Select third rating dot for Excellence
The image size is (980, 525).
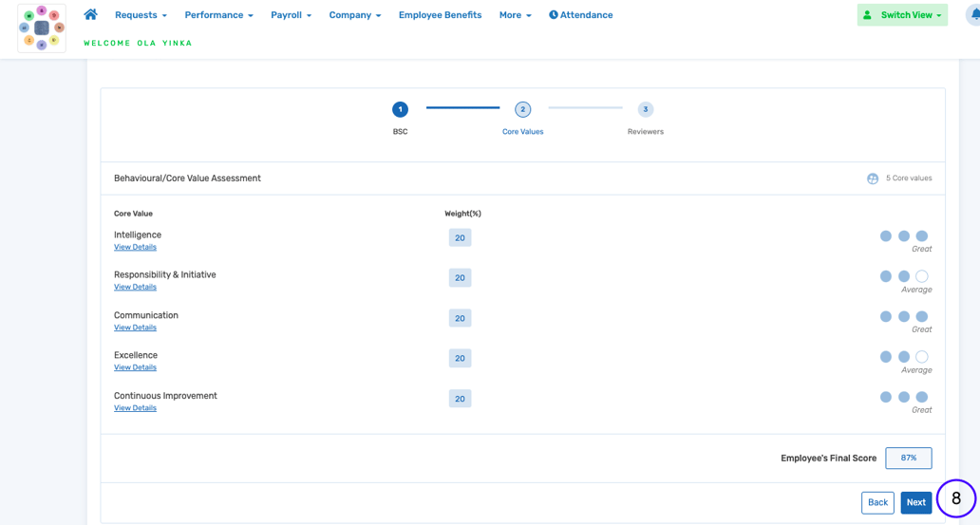coord(921,357)
